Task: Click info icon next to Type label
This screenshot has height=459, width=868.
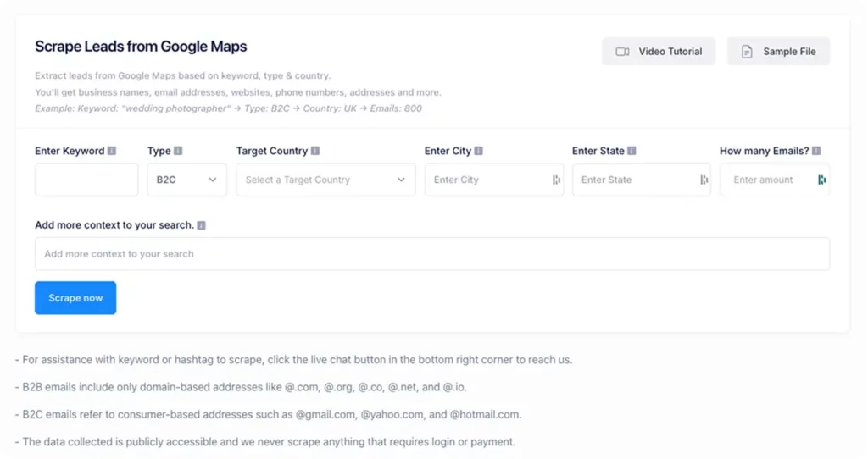Action: (x=178, y=152)
